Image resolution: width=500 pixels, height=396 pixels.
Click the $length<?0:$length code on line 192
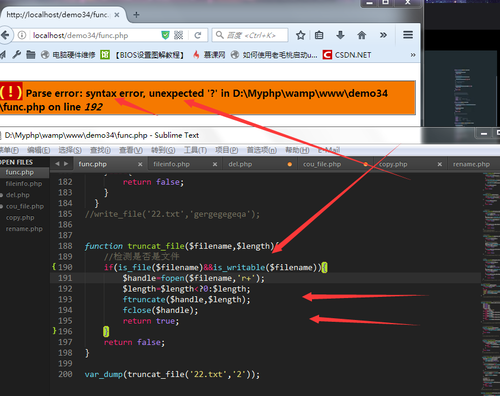pyautogui.click(x=205, y=289)
